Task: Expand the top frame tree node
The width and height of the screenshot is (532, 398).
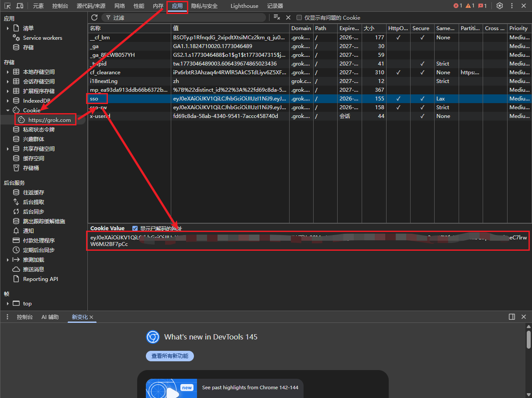Action: [8, 303]
